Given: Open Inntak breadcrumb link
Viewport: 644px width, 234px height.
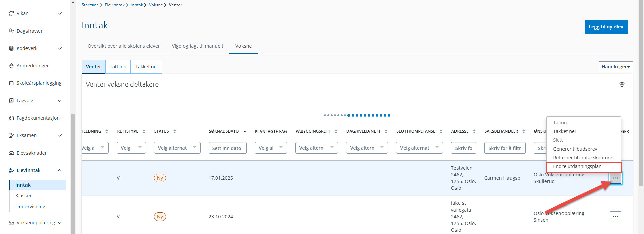Looking at the screenshot, I should 137,5.
